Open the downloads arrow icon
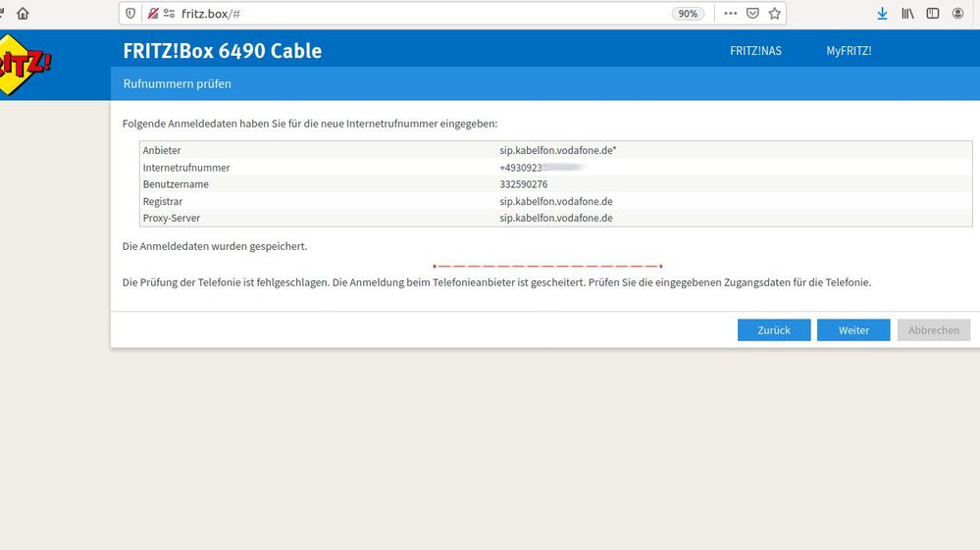 tap(882, 13)
